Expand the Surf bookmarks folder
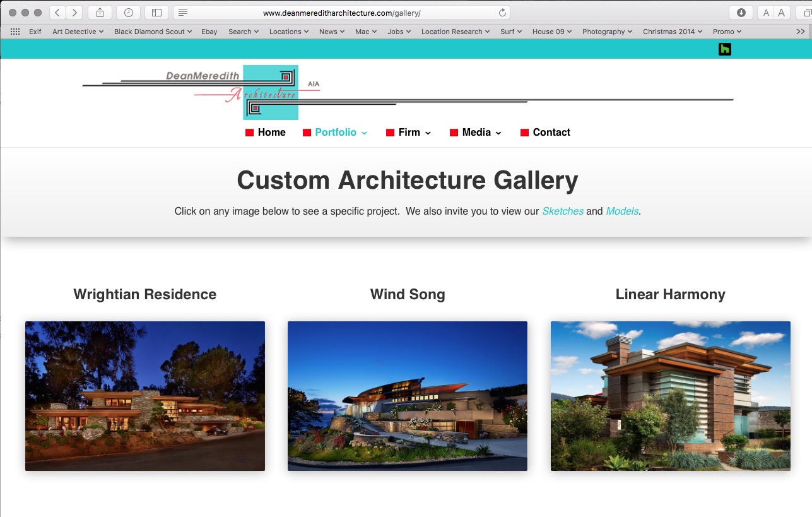 point(512,32)
